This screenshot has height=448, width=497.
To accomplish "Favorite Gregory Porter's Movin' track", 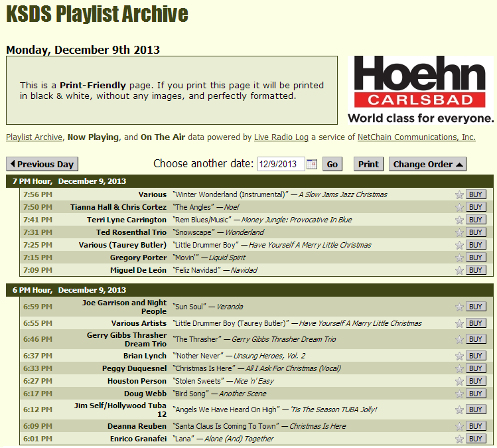I will pyautogui.click(x=459, y=258).
